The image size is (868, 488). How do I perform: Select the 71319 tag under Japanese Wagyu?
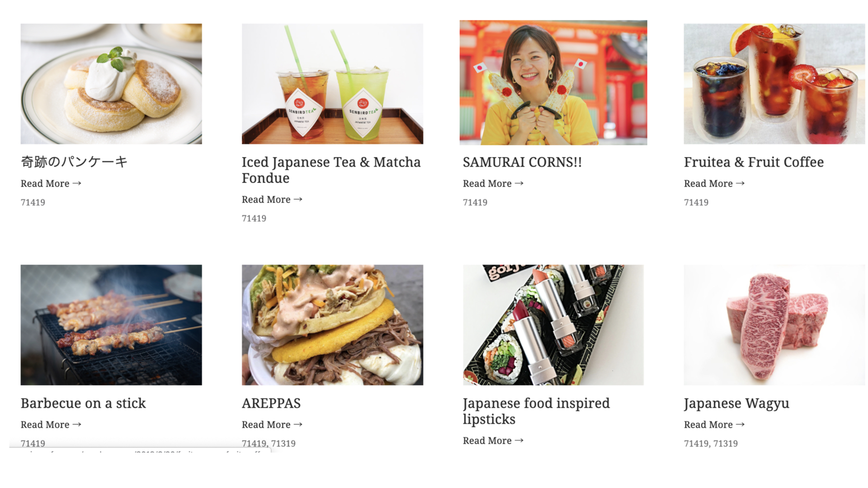[x=725, y=444]
